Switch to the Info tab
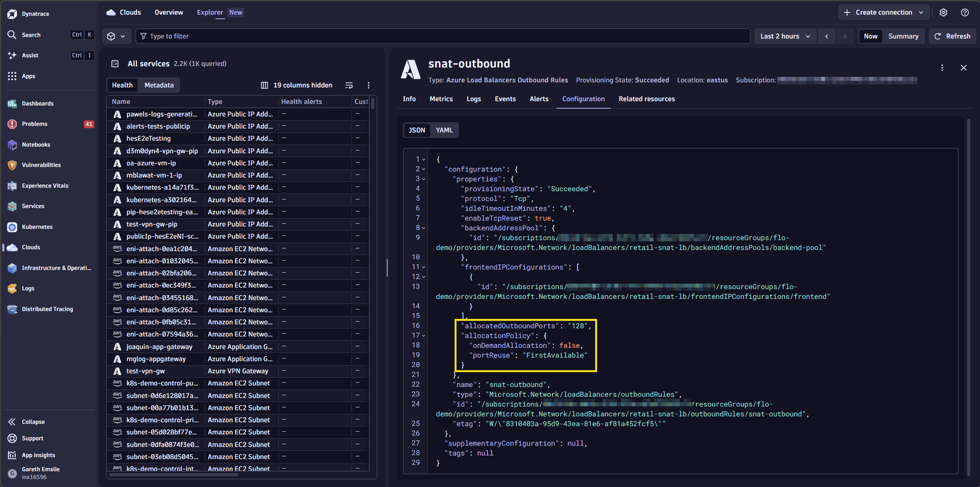The height and width of the screenshot is (487, 980). click(x=409, y=99)
